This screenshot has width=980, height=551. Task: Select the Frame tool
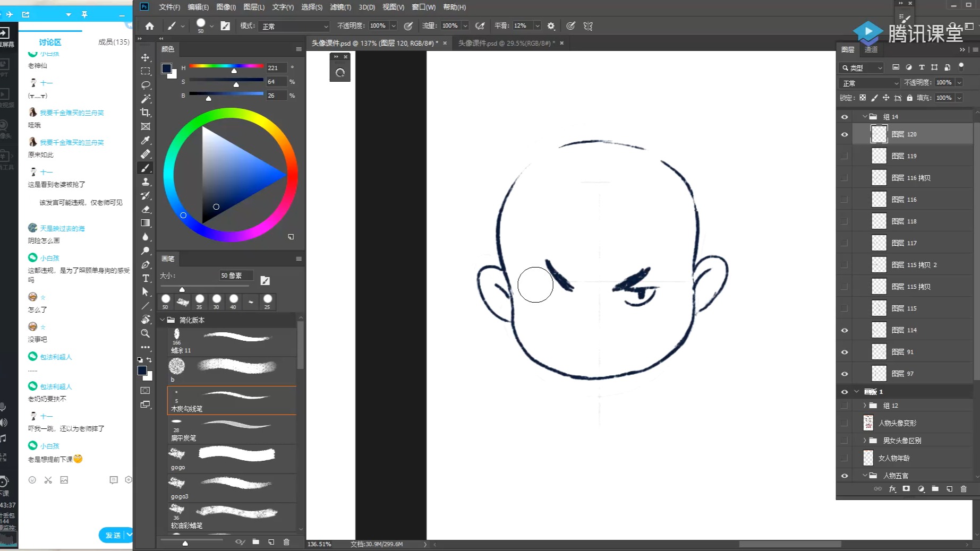click(x=145, y=126)
